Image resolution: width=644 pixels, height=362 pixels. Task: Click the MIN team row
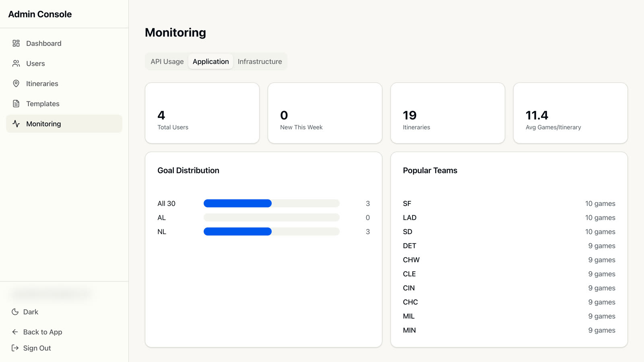(x=509, y=330)
